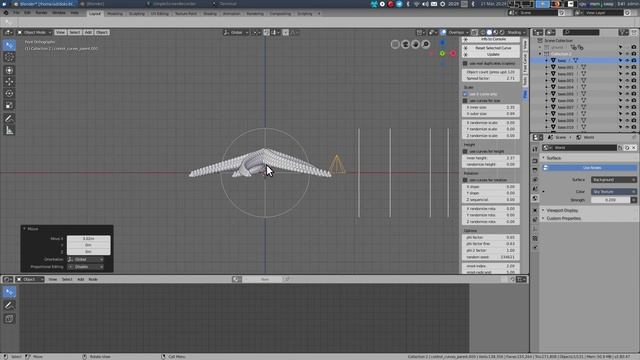Select the node editor Annotate tool

click(x=9, y=305)
